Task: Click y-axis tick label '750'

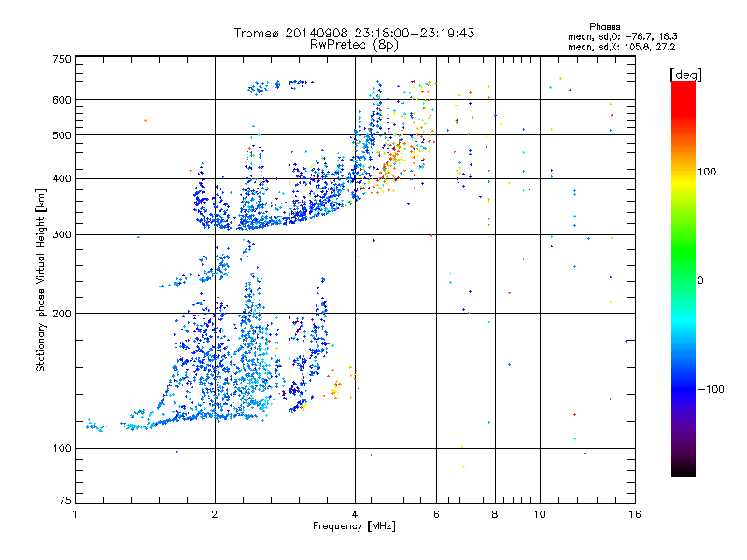Action: point(62,59)
